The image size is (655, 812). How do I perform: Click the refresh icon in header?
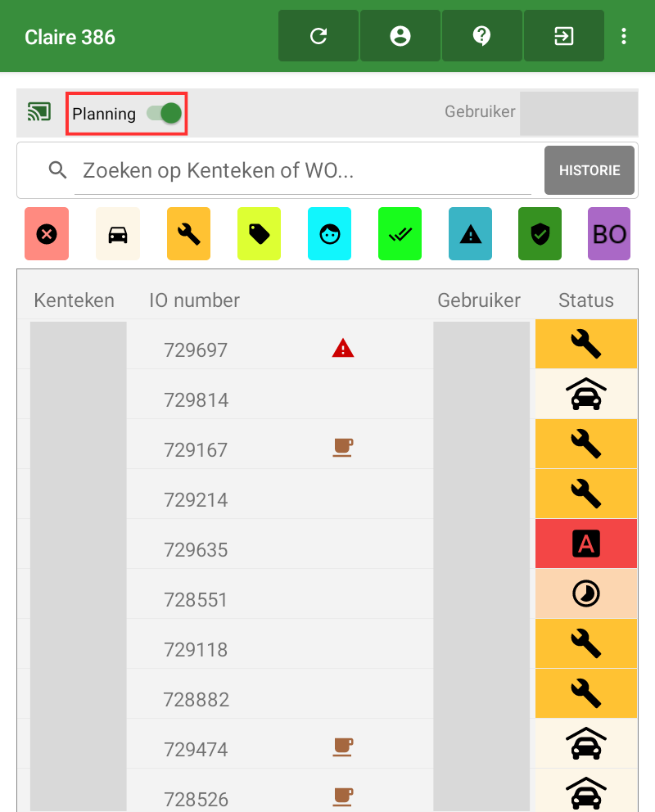point(318,36)
